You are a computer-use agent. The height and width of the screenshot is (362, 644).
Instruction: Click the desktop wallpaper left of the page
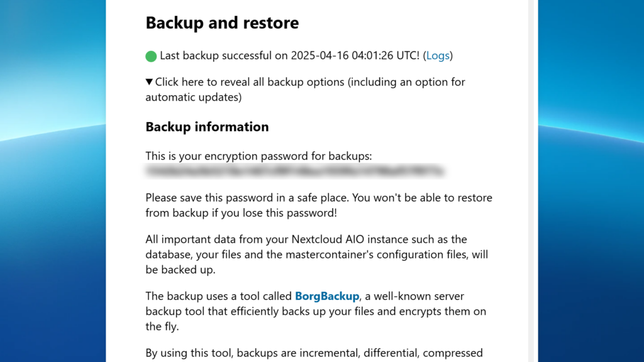[x=53, y=181]
